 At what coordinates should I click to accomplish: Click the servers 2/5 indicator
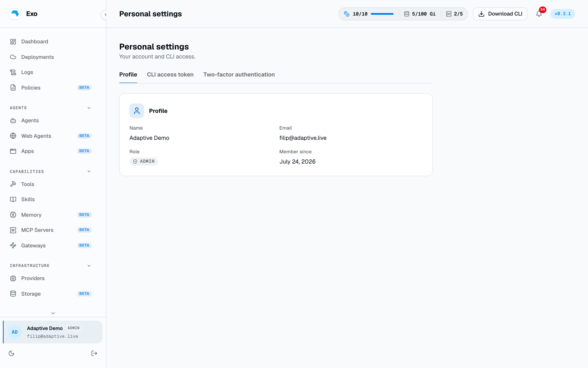click(454, 14)
